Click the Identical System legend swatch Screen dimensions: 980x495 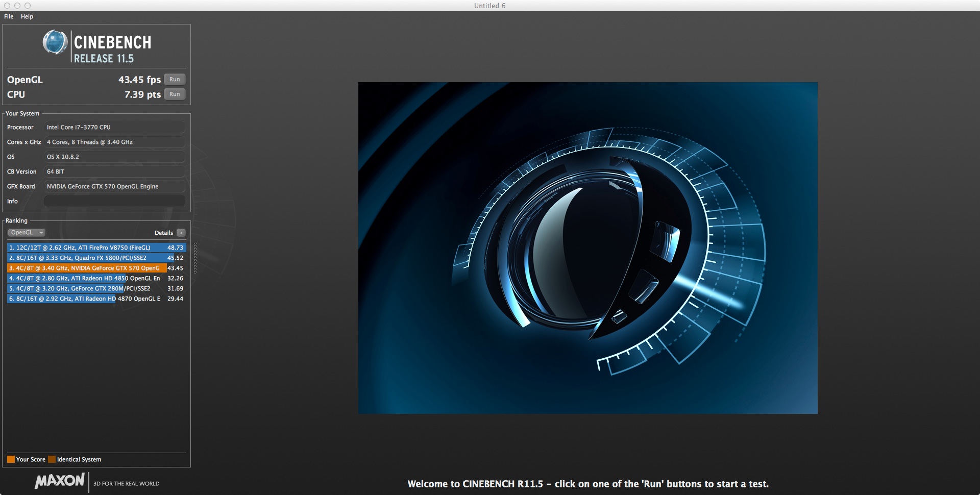tap(52, 459)
